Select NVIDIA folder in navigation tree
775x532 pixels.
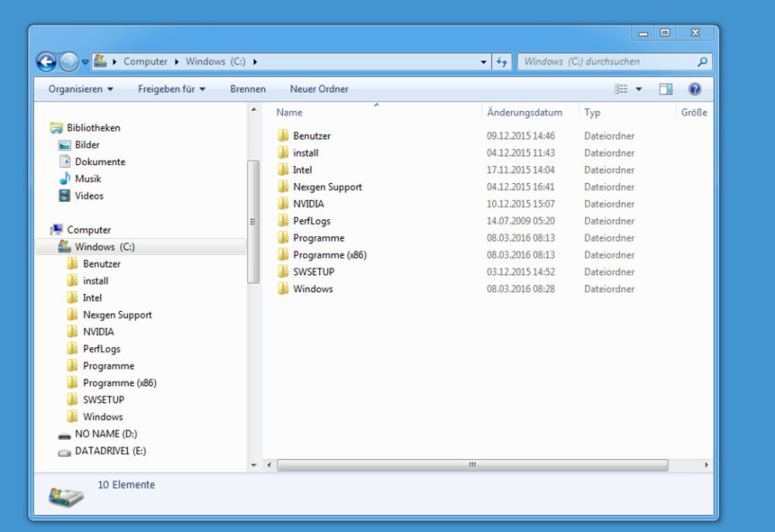pos(90,332)
